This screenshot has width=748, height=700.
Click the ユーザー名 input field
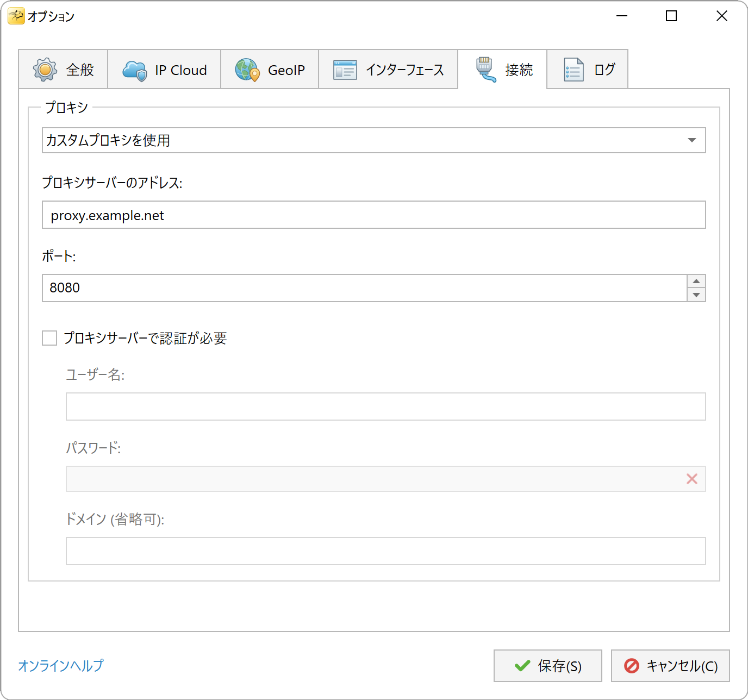coord(386,407)
